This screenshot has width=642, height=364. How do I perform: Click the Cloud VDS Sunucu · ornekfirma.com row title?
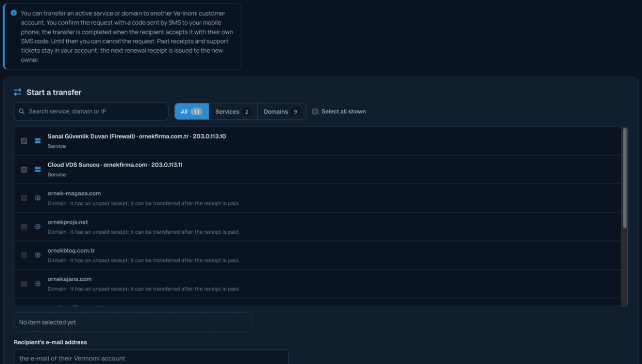[x=115, y=165]
